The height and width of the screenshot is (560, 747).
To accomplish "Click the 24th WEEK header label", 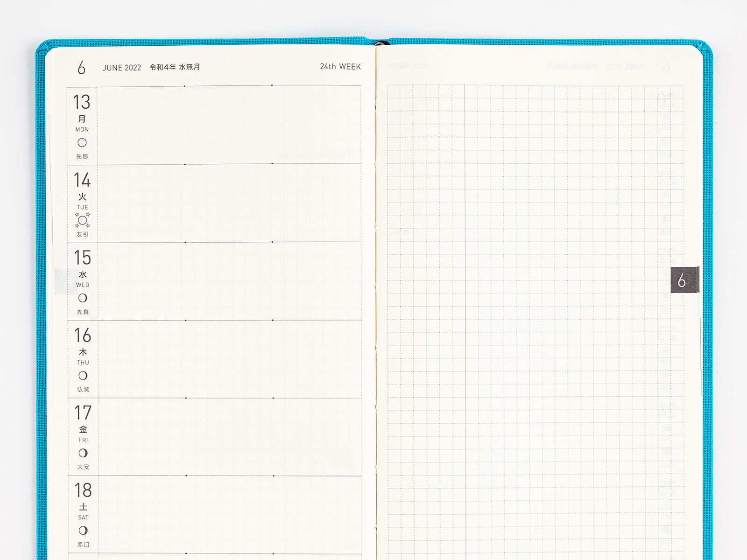I will point(340,67).
